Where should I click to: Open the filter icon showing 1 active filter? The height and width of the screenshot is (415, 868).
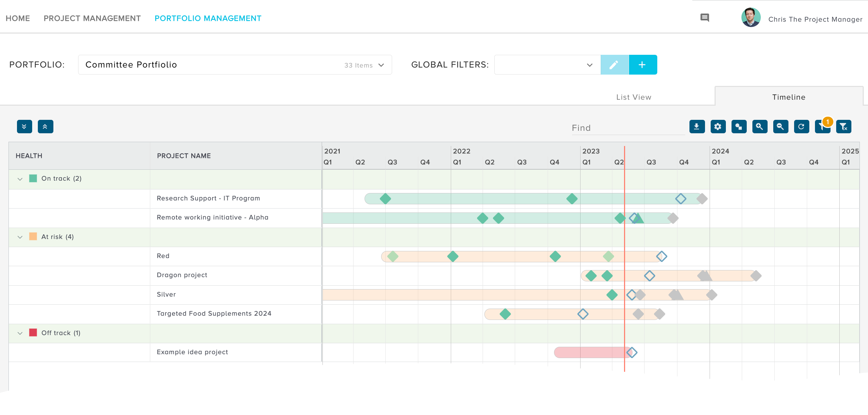822,127
